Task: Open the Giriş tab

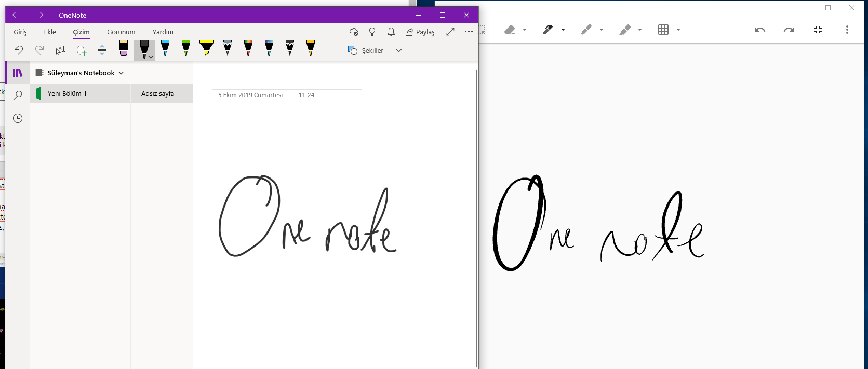Action: (20, 32)
